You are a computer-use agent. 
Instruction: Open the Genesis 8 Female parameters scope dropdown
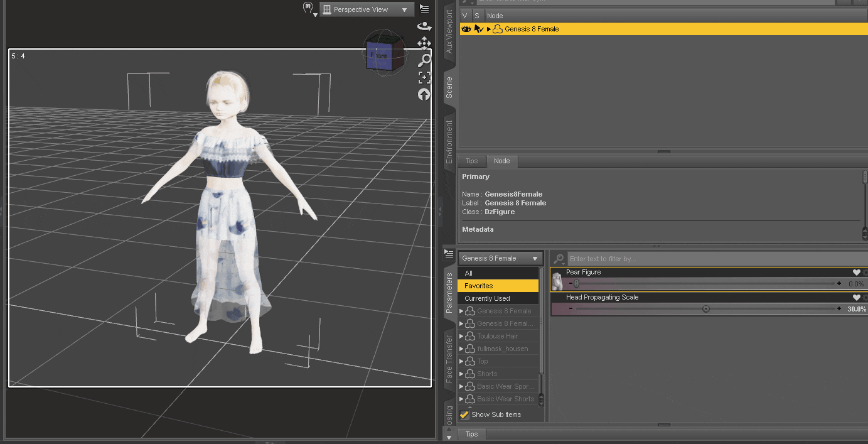pos(500,257)
